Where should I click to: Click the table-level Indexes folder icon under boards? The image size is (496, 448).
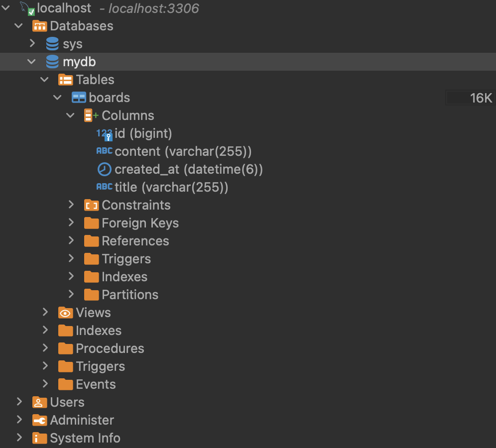[x=92, y=277]
